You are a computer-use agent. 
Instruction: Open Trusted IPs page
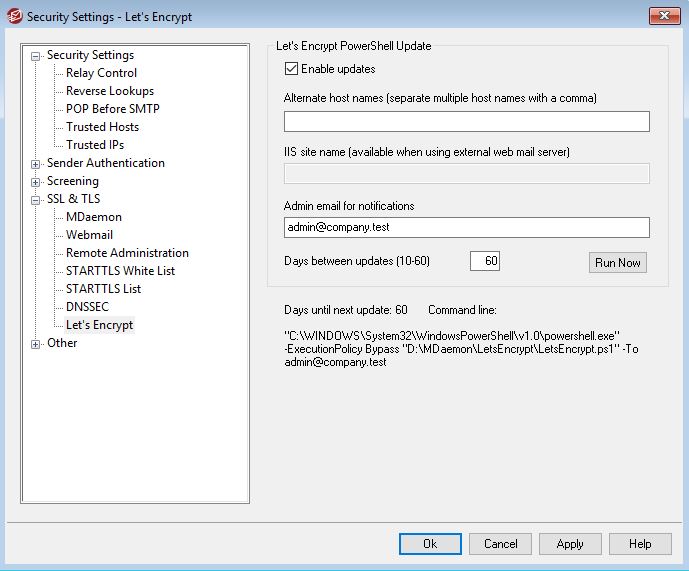(95, 145)
